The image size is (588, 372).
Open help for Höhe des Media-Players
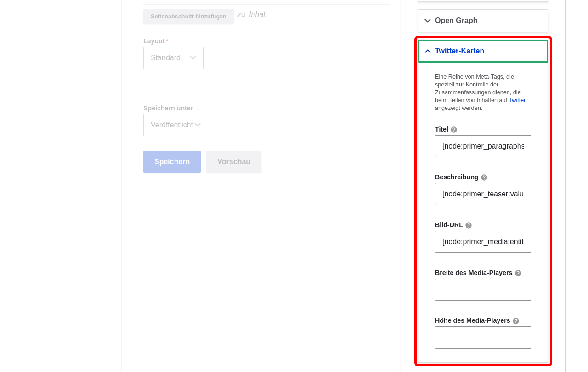(516, 321)
